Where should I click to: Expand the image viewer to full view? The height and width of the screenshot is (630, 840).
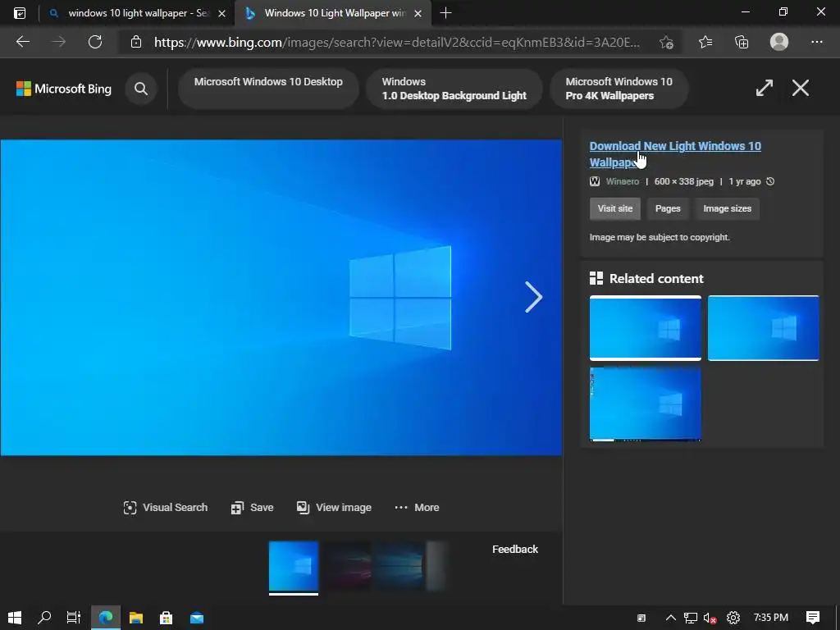click(765, 88)
